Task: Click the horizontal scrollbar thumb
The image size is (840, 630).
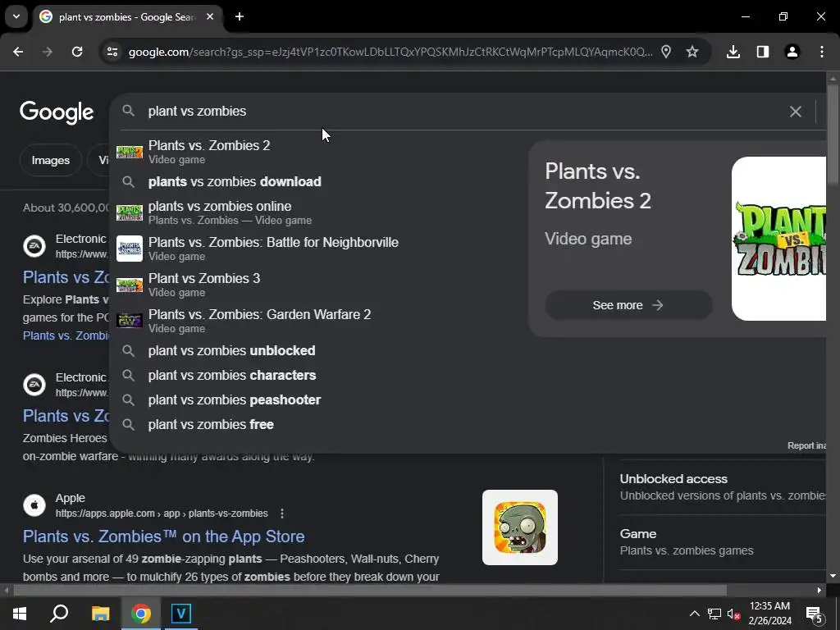Action: [x=370, y=591]
